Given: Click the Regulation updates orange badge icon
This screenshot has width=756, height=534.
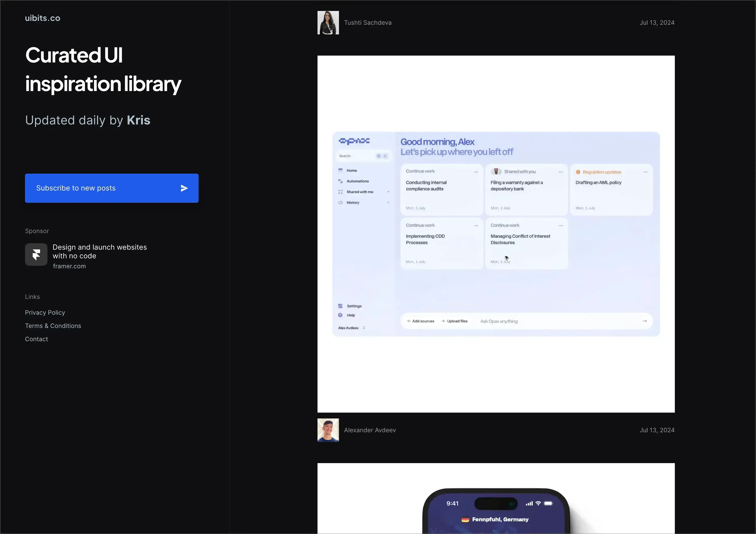Looking at the screenshot, I should click(x=578, y=172).
